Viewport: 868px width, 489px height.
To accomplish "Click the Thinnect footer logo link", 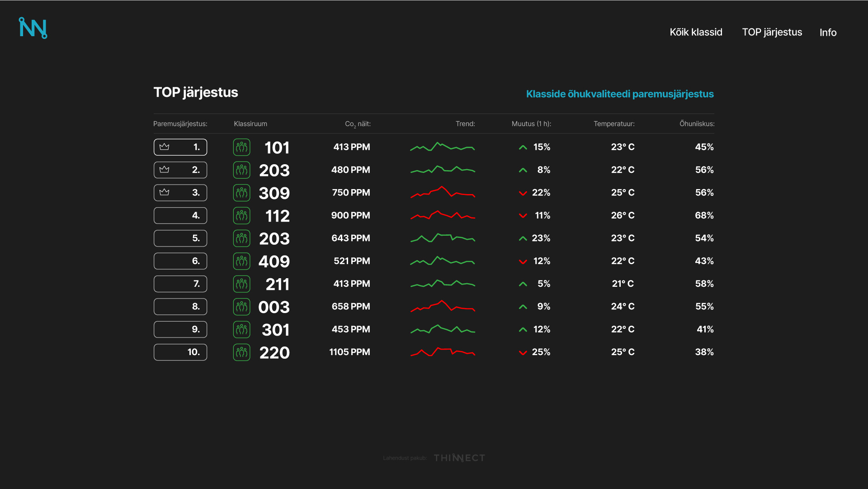I will [459, 458].
